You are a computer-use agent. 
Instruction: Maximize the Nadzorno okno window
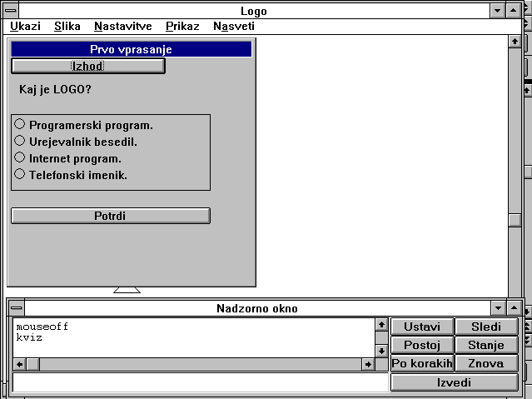(x=514, y=308)
